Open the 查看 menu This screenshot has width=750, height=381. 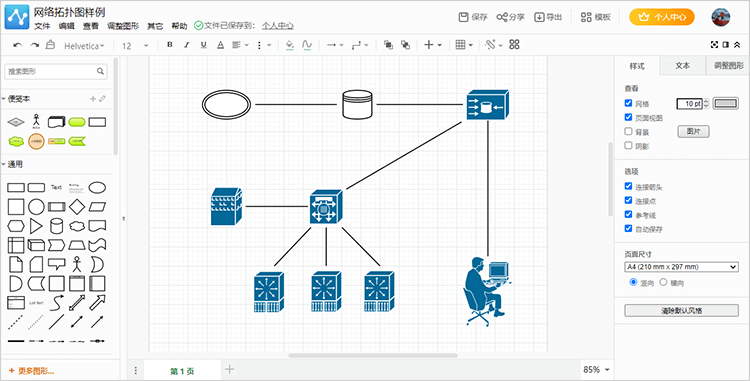(91, 26)
